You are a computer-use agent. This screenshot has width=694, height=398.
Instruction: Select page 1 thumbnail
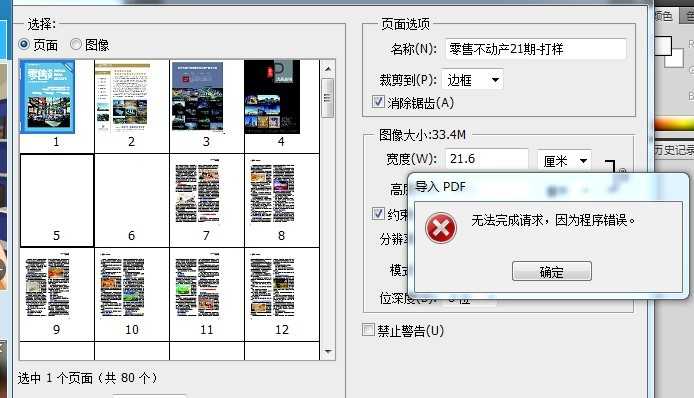click(57, 106)
